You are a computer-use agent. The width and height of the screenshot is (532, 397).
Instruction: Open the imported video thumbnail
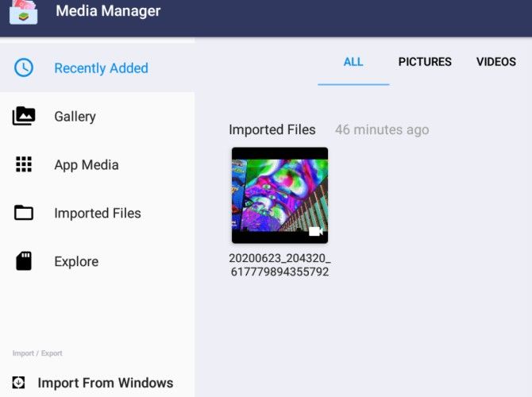point(280,195)
